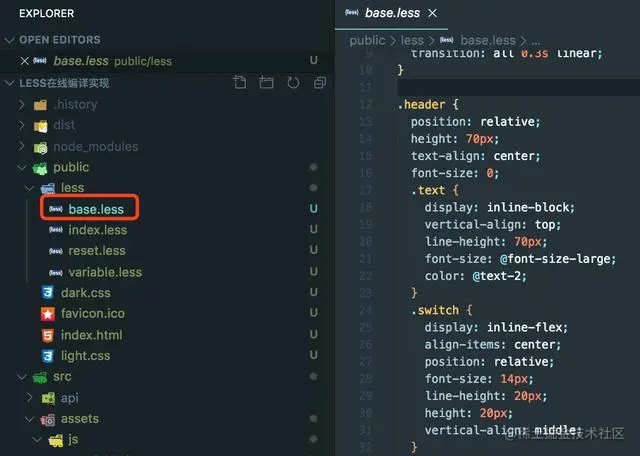Click 'less' in the editor breadcrumb
This screenshot has width=640, height=456.
[412, 40]
